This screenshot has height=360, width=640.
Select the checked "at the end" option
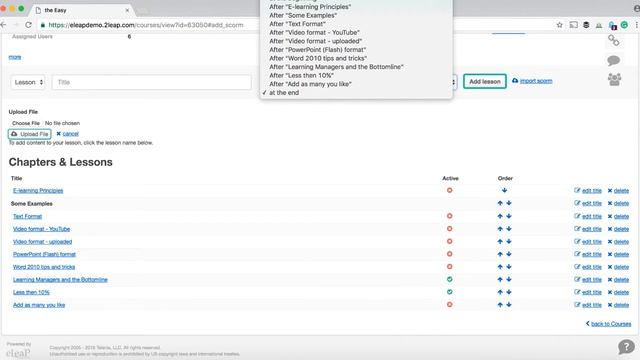pos(284,93)
